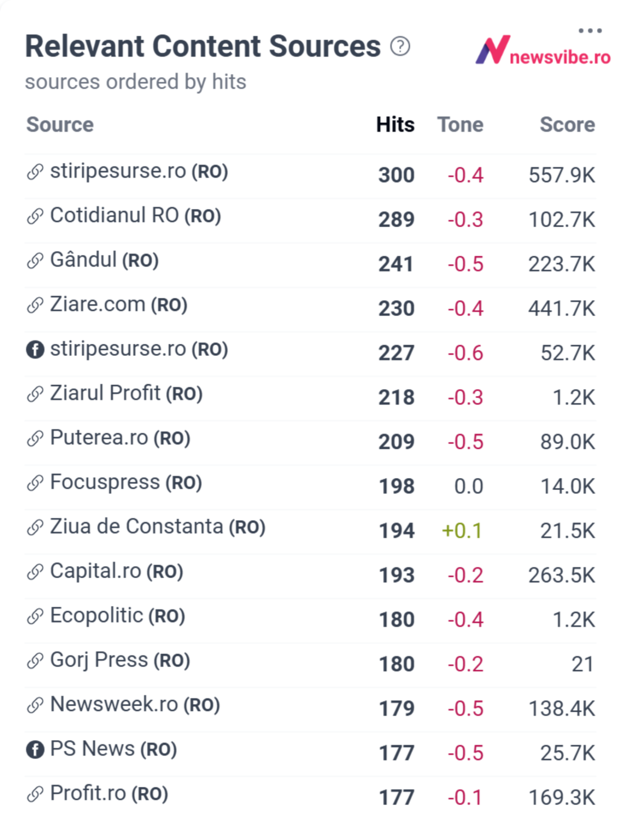The height and width of the screenshot is (840, 621).
Task: Click the link icon next to Gândul
Action: 35,261
